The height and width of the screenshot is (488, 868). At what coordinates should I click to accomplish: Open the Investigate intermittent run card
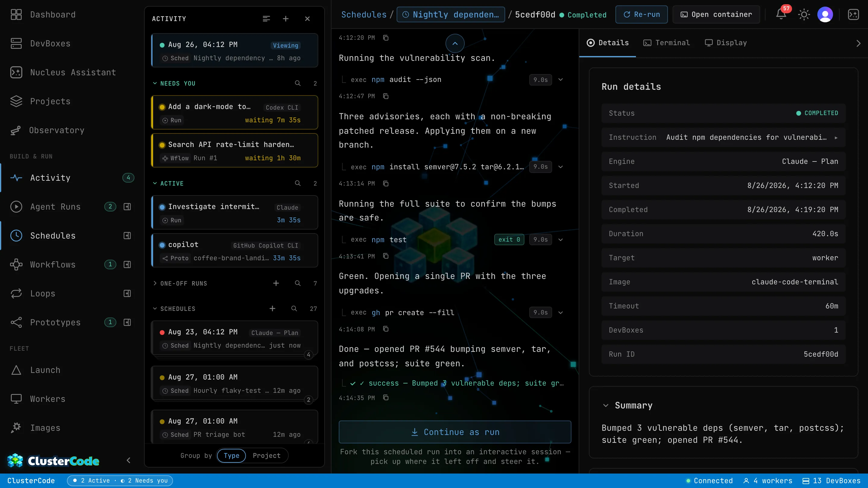234,212
